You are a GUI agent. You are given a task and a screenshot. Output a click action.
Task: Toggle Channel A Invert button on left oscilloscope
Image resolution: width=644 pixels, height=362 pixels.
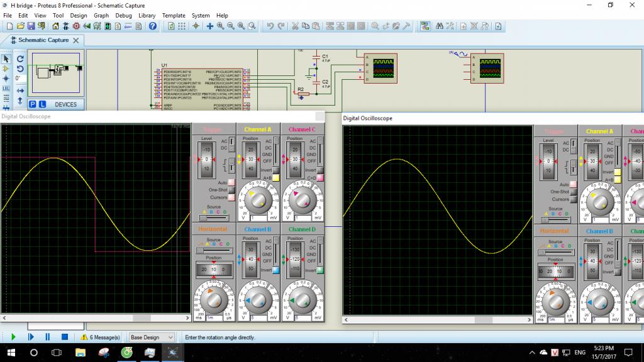point(275,170)
